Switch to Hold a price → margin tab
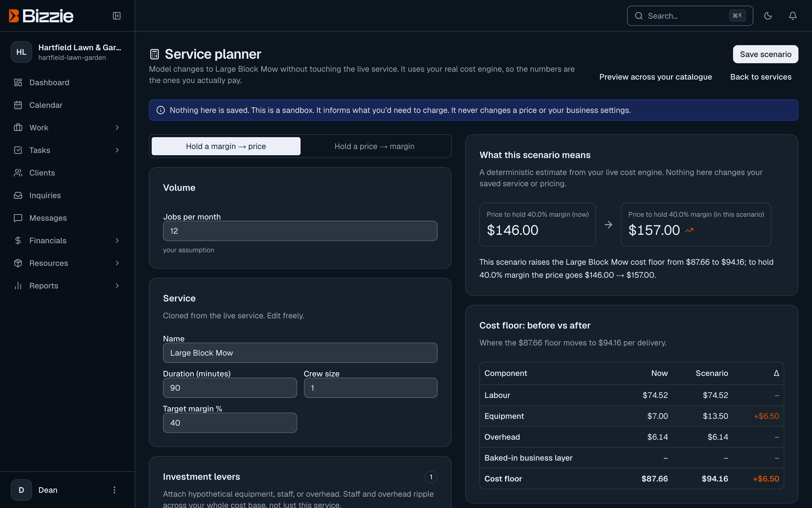Image resolution: width=812 pixels, height=508 pixels. [374, 146]
